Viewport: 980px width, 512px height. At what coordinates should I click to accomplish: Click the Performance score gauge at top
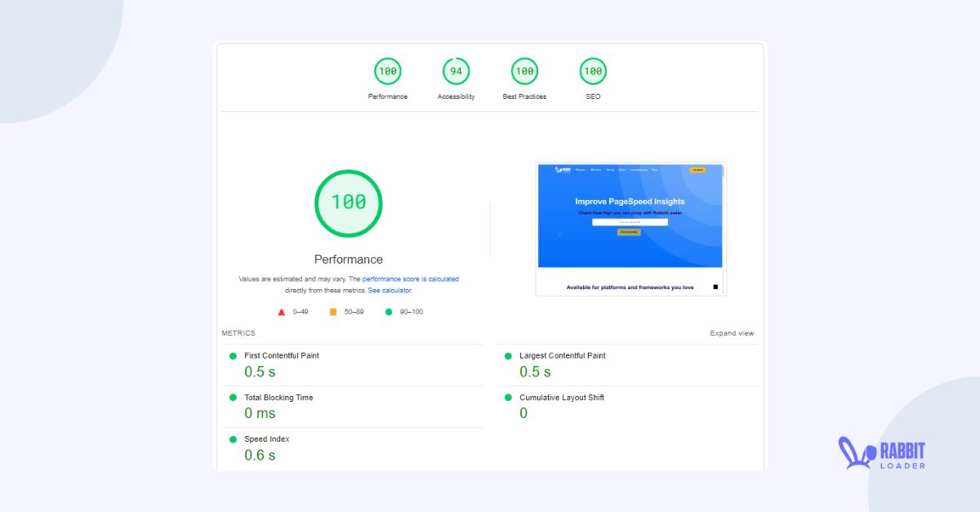387,72
